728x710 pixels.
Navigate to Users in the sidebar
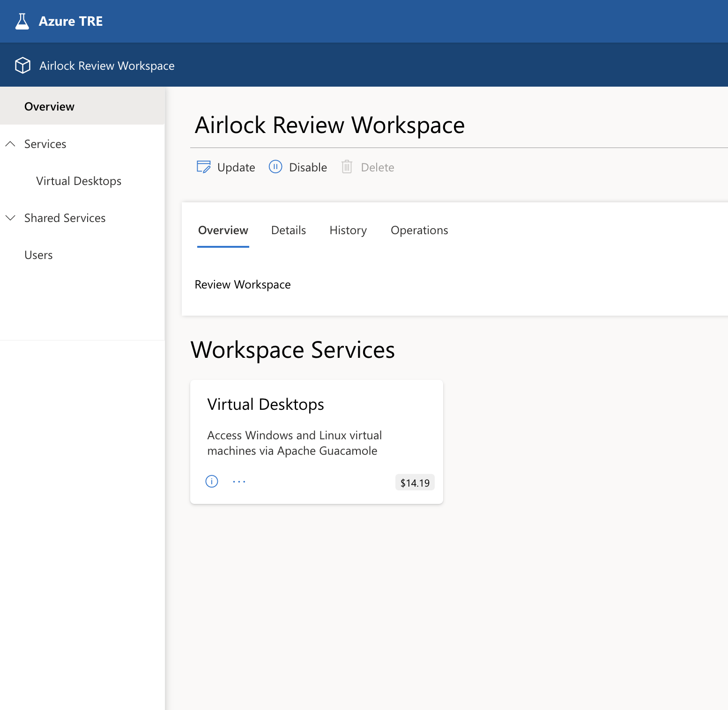pos(38,255)
